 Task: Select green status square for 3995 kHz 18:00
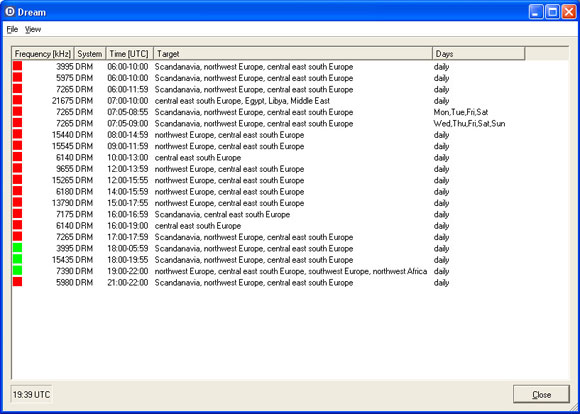point(17,248)
